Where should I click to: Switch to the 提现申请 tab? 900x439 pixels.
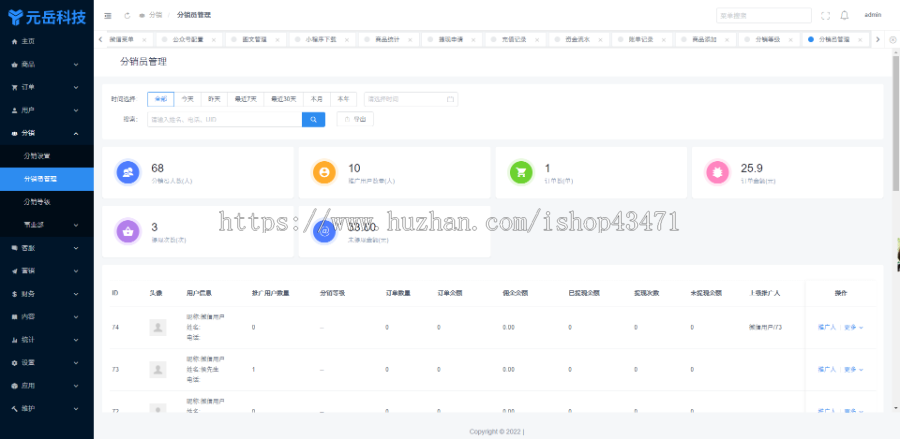tap(451, 40)
